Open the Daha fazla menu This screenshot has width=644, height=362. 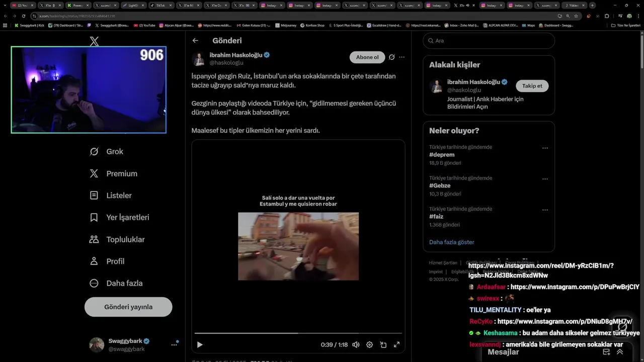(116, 283)
